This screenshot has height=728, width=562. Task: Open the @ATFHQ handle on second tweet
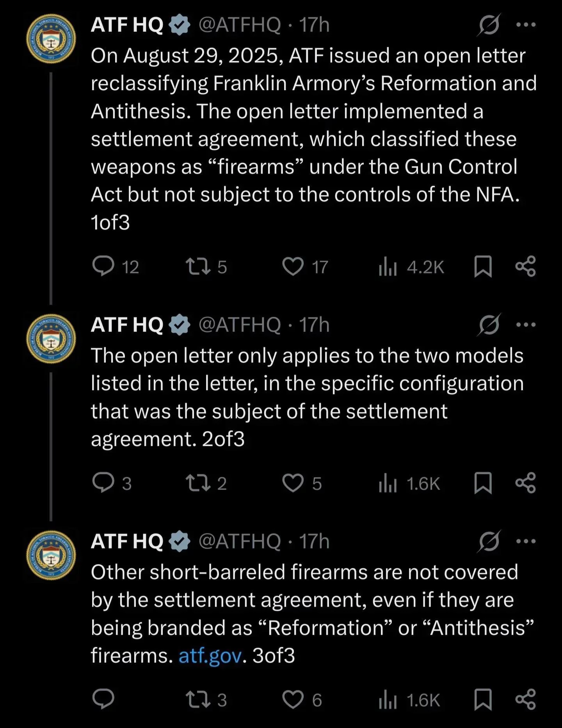coord(240,325)
